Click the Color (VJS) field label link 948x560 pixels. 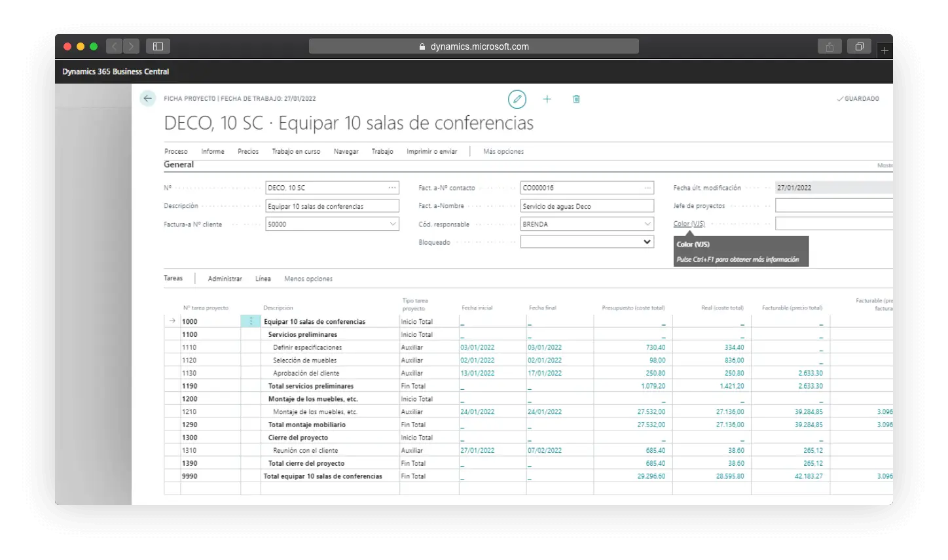click(x=689, y=224)
